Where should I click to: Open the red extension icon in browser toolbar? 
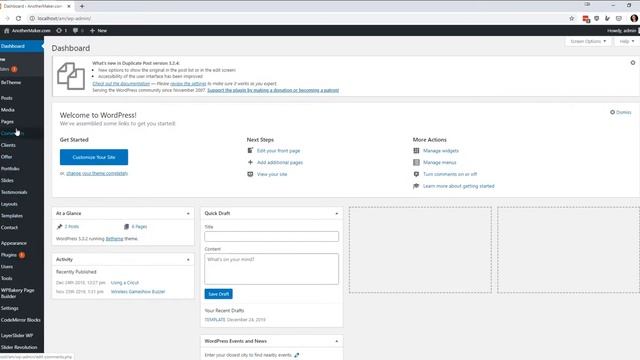click(586, 19)
